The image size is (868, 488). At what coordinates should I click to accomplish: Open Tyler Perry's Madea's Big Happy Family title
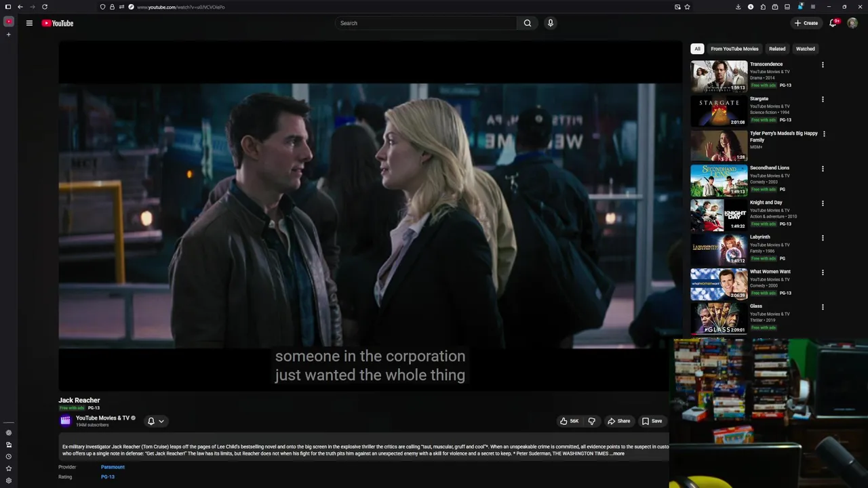click(x=784, y=137)
